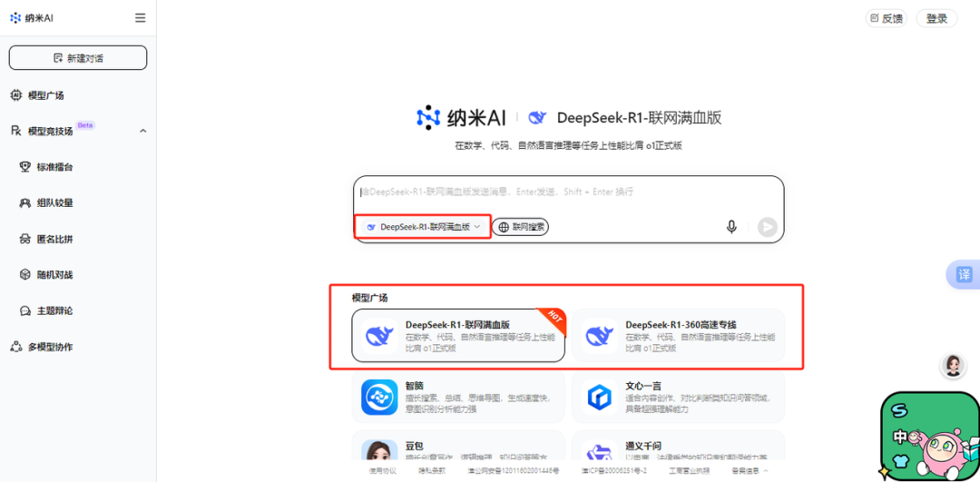Click the 文心一言 hexagon icon
The height and width of the screenshot is (482, 980).
[600, 397]
